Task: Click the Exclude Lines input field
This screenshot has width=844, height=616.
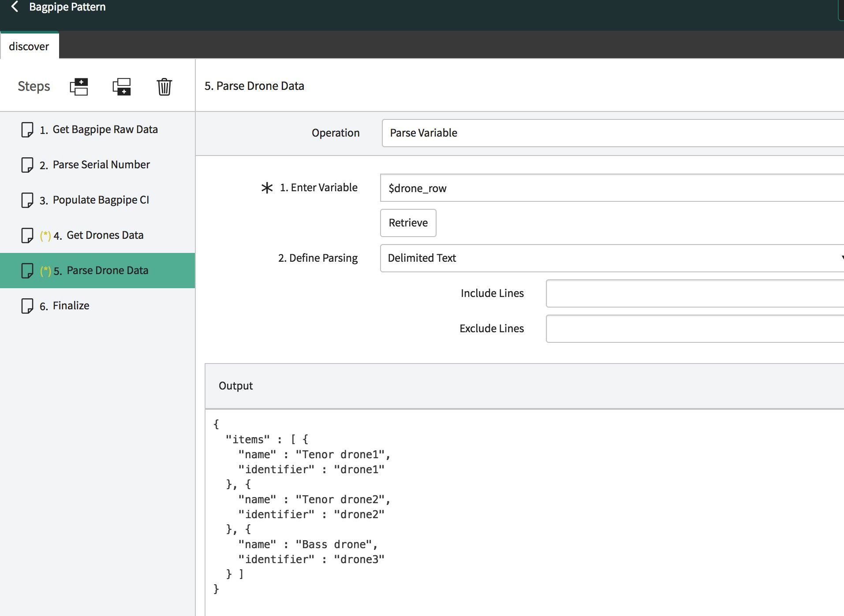Action: coord(695,329)
